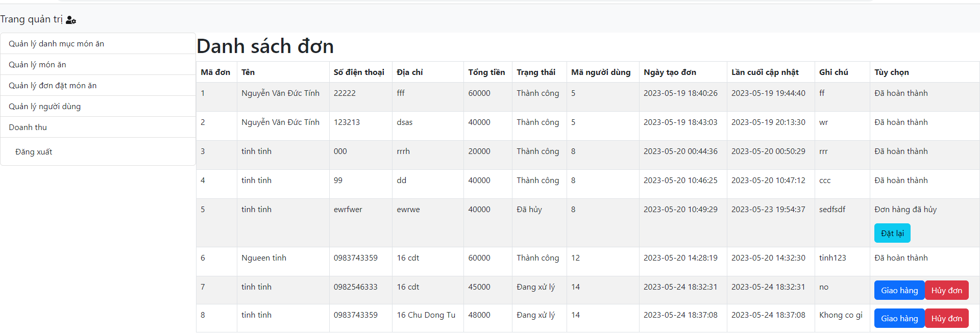The image size is (980, 335).
Task: Open Quản lý món ăn menu item
Action: [98, 65]
